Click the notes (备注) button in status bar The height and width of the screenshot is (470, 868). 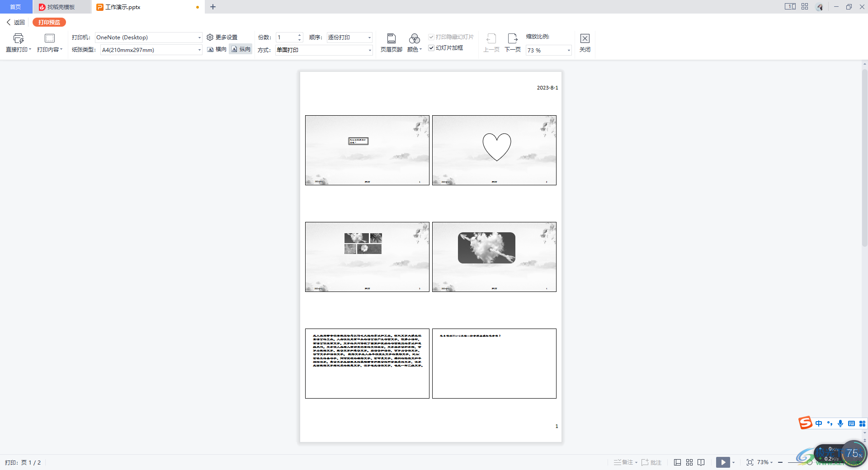[625, 462]
